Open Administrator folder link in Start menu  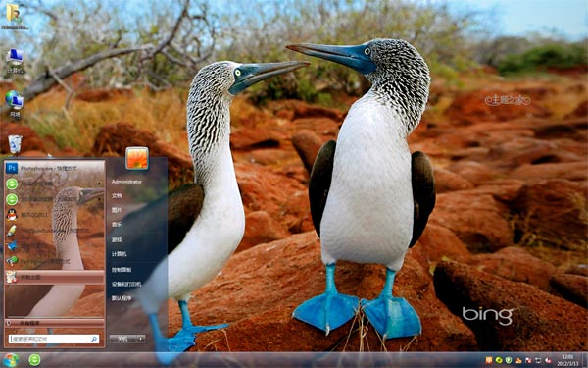click(x=126, y=182)
